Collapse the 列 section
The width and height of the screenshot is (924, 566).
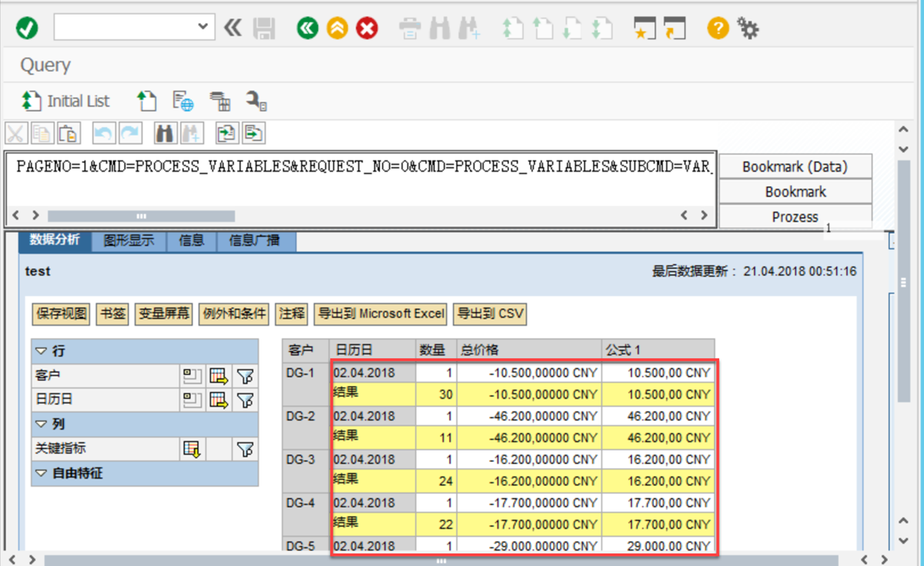(x=42, y=424)
